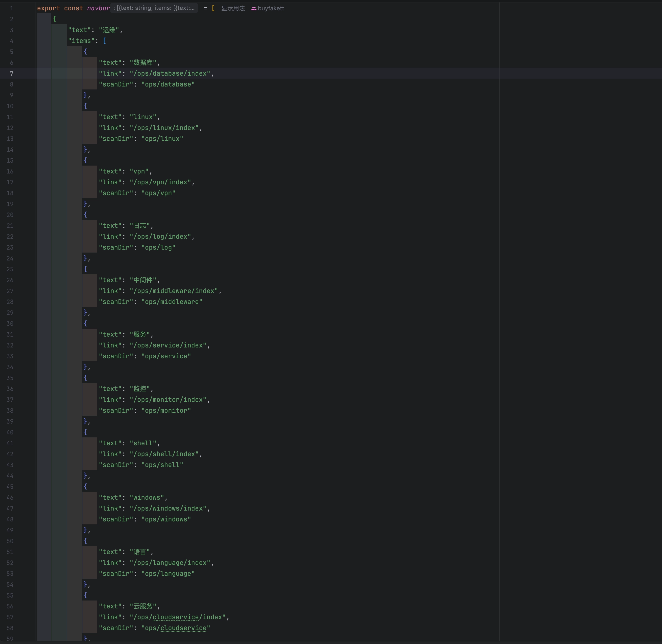Click the 显示用法 usages link
662x644 pixels.
pos(233,8)
